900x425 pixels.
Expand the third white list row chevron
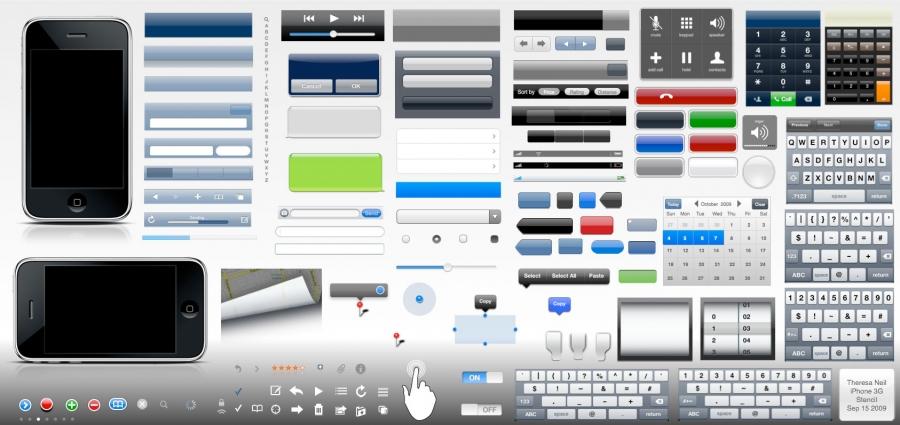494,167
